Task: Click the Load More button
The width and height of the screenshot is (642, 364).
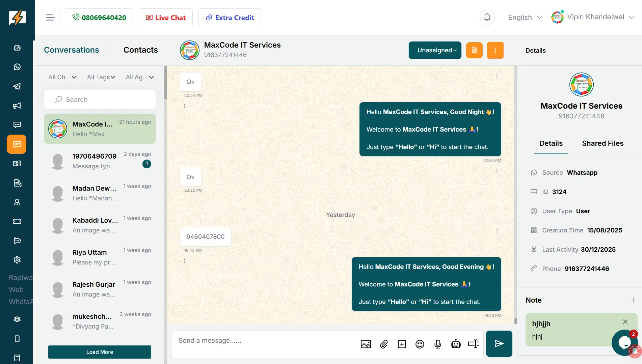Action: tap(100, 352)
